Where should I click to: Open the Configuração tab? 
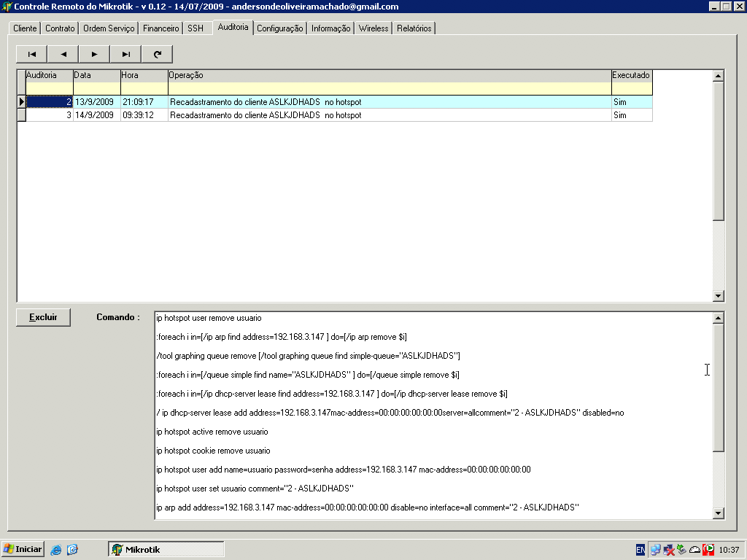pyautogui.click(x=280, y=28)
